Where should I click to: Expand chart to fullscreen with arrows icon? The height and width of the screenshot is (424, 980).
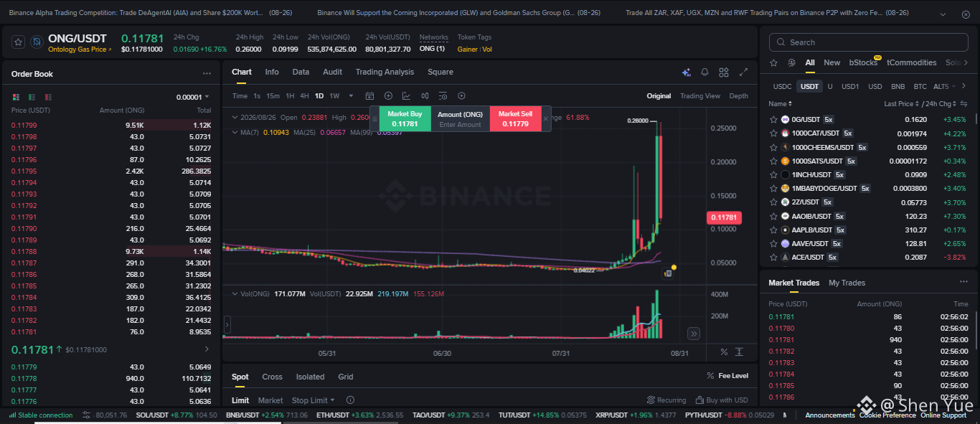point(743,72)
